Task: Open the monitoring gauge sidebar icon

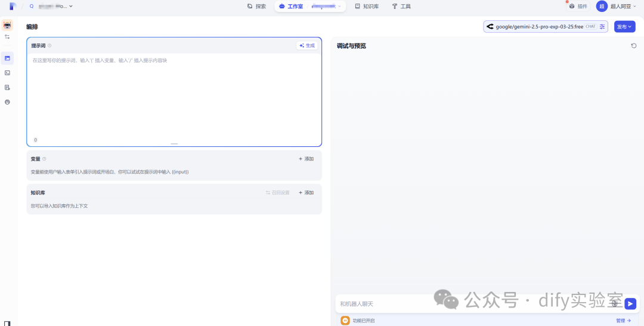Action: click(7, 102)
